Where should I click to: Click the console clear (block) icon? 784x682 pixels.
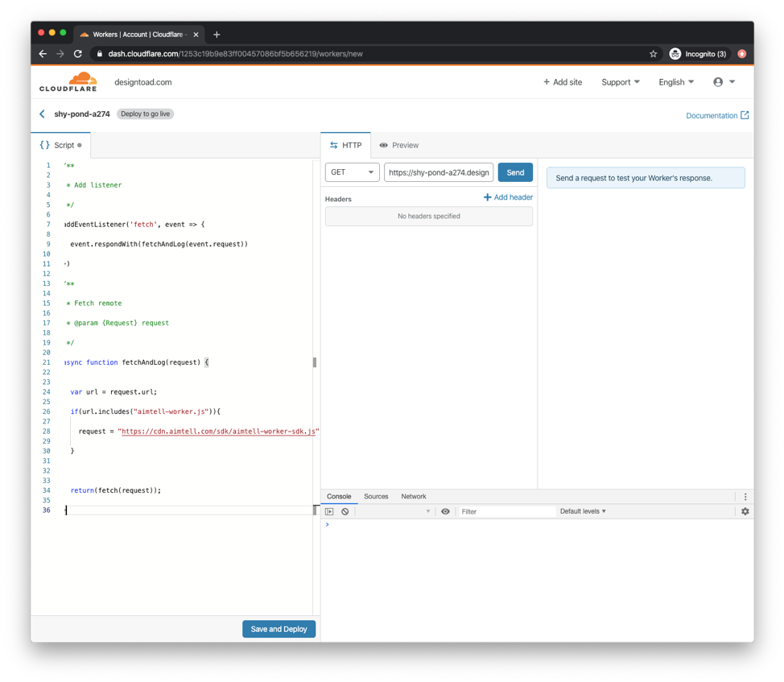(x=345, y=511)
